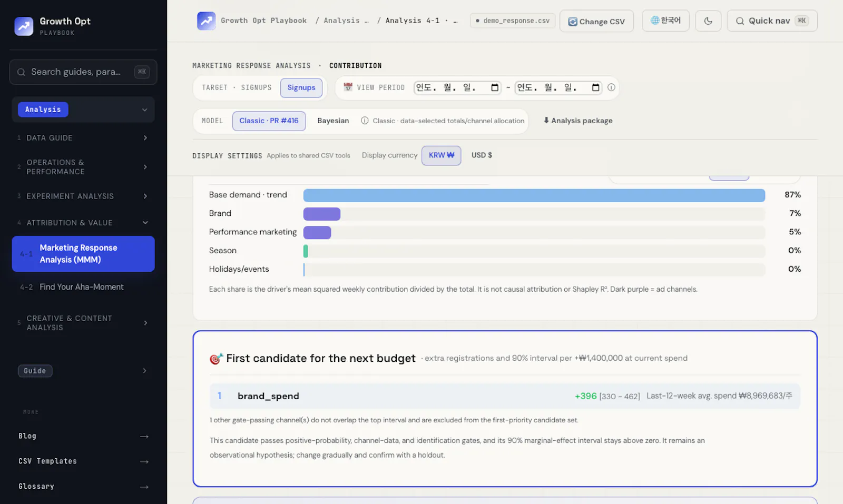
Task: Click the CSV Templates arrow icon
Action: point(144,462)
